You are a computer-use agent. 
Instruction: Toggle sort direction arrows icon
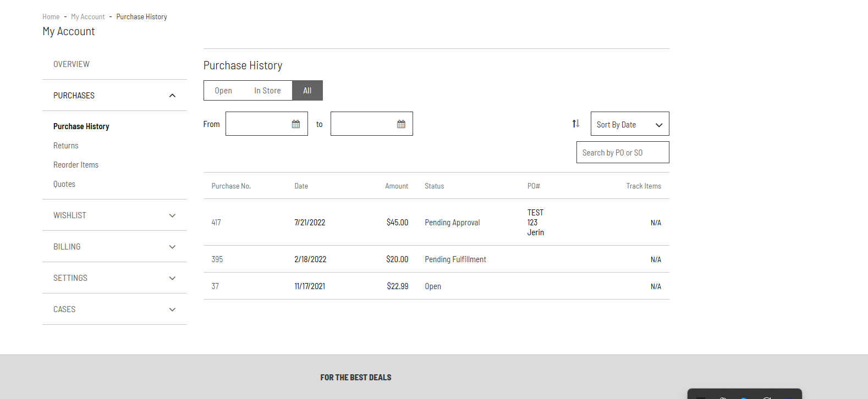(x=575, y=124)
